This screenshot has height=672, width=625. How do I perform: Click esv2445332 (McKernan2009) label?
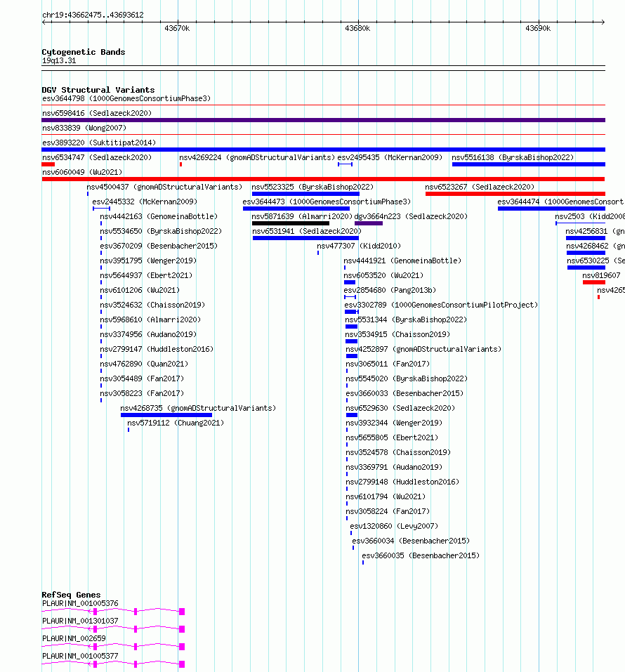coord(145,202)
